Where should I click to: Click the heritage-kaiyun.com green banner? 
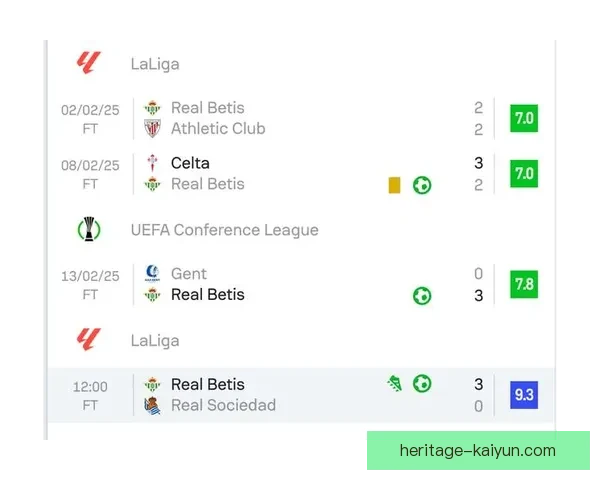click(477, 451)
